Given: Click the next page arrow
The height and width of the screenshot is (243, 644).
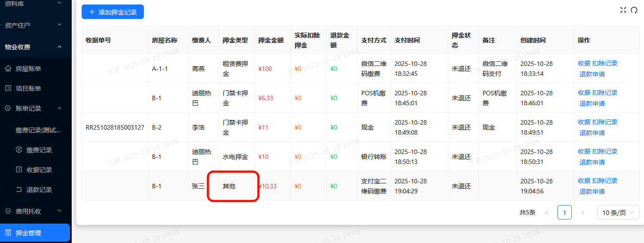Looking at the screenshot, I should (583, 212).
